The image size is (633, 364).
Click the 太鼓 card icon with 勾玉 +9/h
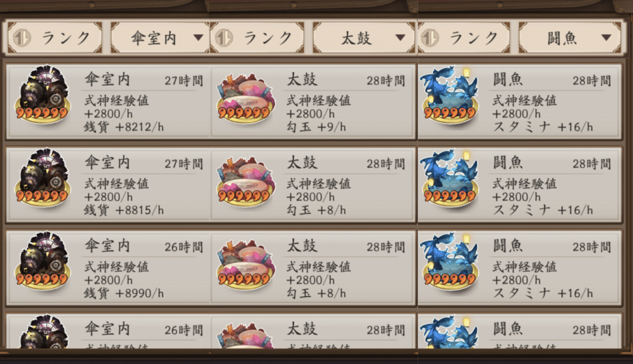click(245, 98)
